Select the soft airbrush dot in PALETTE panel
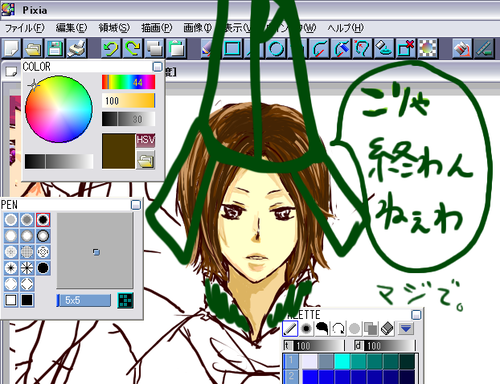The width and height of the screenshot is (500, 384). 306,329
